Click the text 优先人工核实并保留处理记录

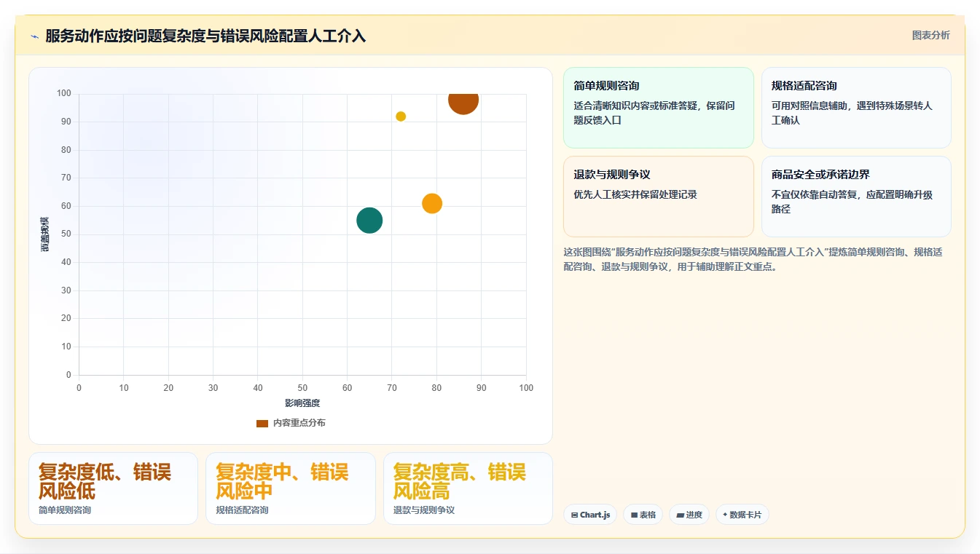tap(635, 194)
